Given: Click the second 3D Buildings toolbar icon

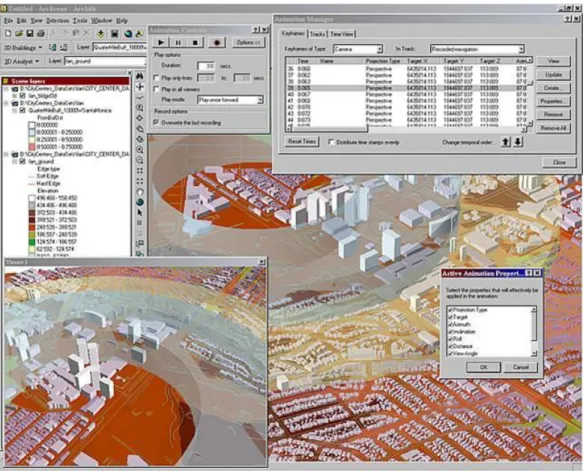Looking at the screenshot, I should point(64,47).
